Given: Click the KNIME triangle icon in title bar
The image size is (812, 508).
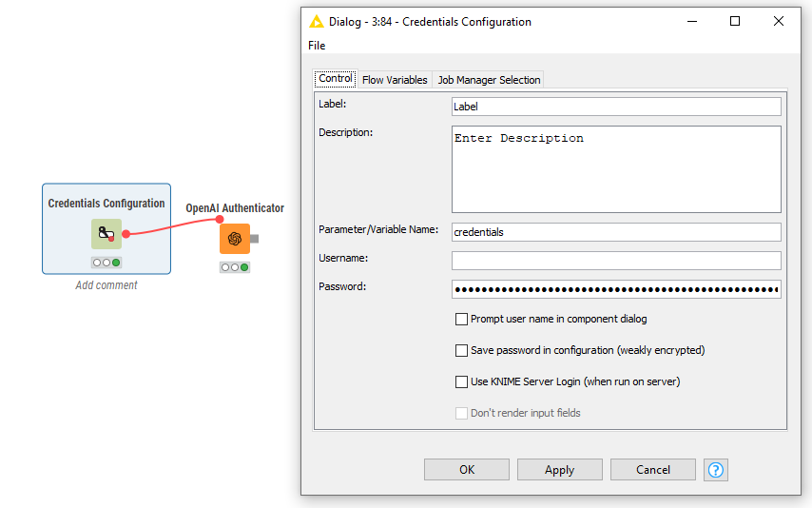Looking at the screenshot, I should pyautogui.click(x=317, y=22).
